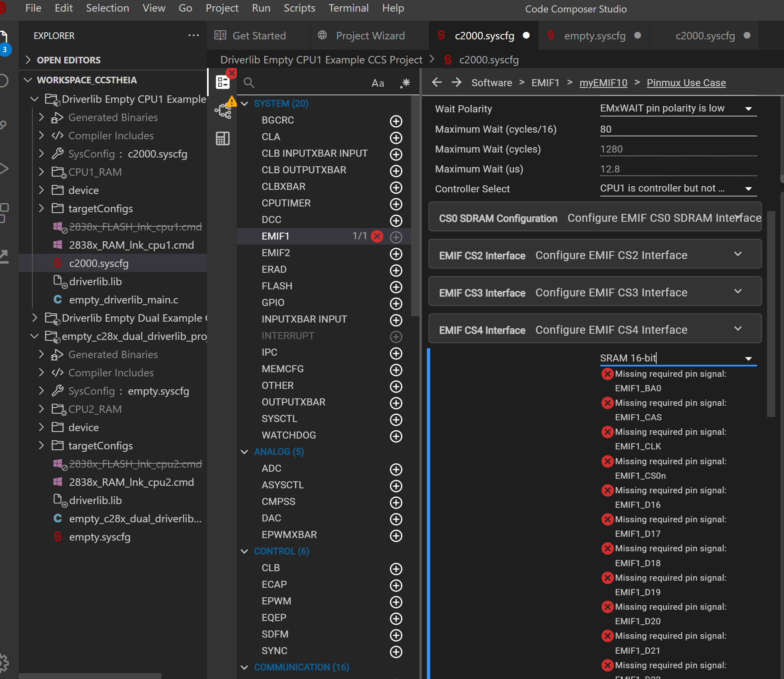Toggle match case Aa in search
Image resolution: width=784 pixels, height=679 pixels.
pyautogui.click(x=377, y=83)
